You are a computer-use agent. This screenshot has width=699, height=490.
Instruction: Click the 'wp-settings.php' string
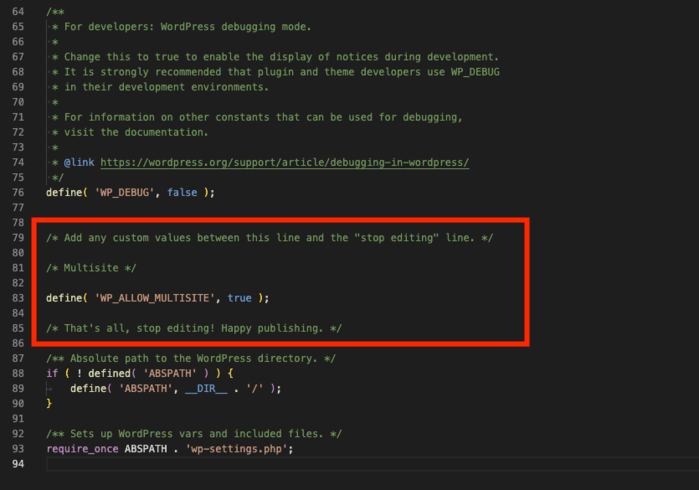(x=236, y=449)
